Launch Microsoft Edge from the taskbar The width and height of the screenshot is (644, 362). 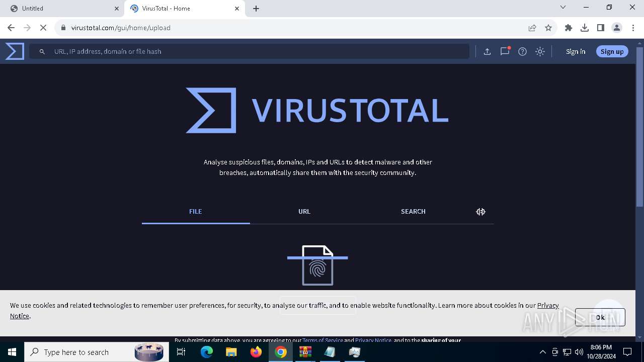tap(207, 352)
